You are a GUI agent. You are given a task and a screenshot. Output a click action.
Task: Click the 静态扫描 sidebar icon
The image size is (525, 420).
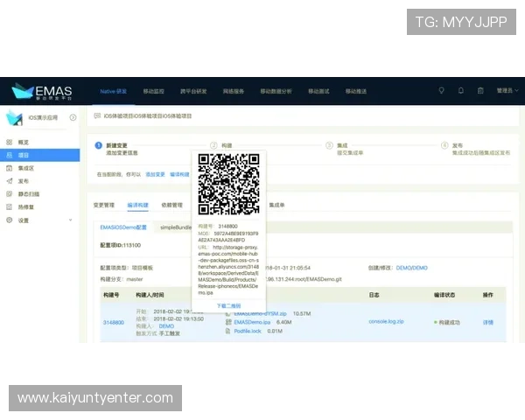[10, 194]
